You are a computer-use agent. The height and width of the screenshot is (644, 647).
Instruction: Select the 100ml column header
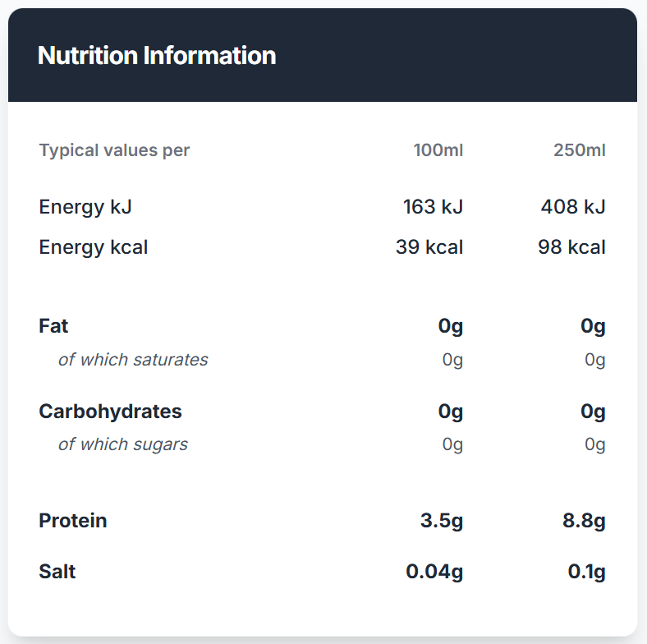[x=438, y=150]
